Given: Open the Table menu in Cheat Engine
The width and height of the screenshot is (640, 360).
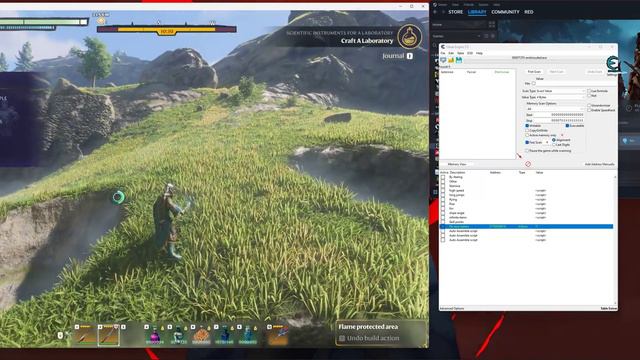Looking at the screenshot, I should click(460, 53).
